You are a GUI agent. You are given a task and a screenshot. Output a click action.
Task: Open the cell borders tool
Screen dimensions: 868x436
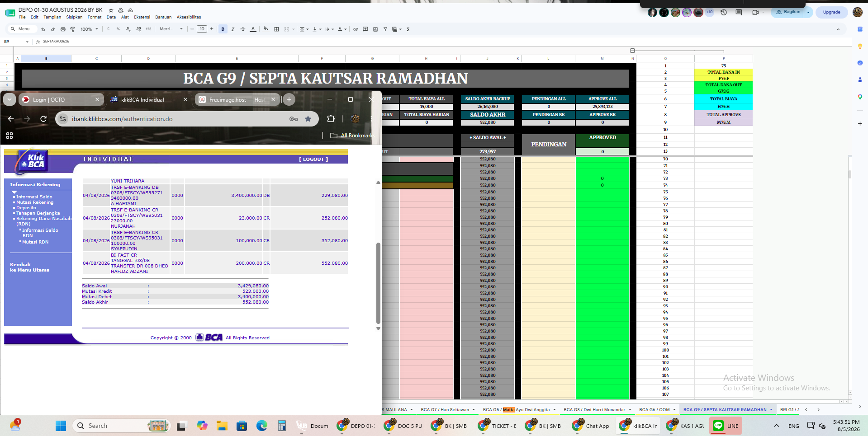pyautogui.click(x=276, y=29)
